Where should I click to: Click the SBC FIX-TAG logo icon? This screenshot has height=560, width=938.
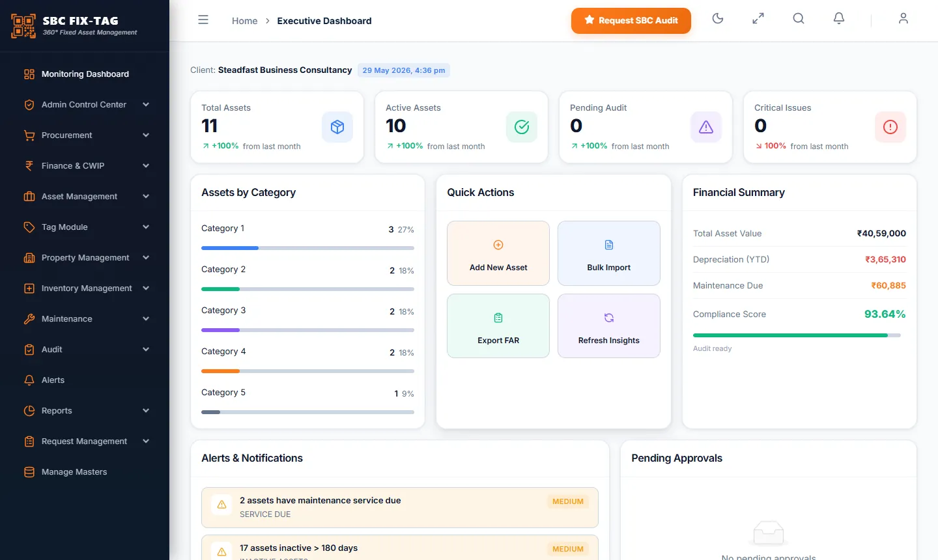click(23, 25)
